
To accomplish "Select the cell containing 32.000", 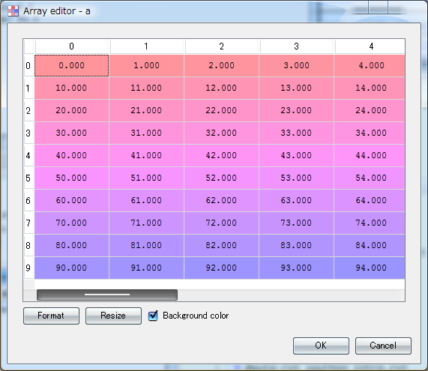I will [x=222, y=133].
